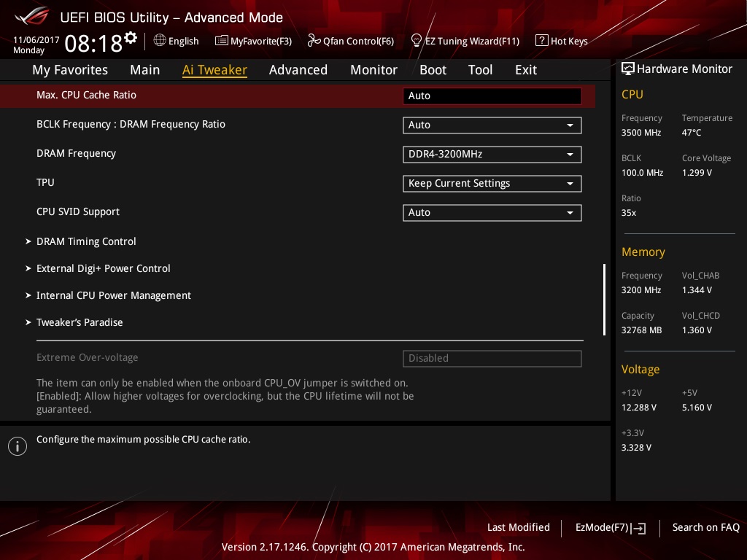This screenshot has width=747, height=560.
Task: Click Search on FAQ link
Action: [705, 528]
